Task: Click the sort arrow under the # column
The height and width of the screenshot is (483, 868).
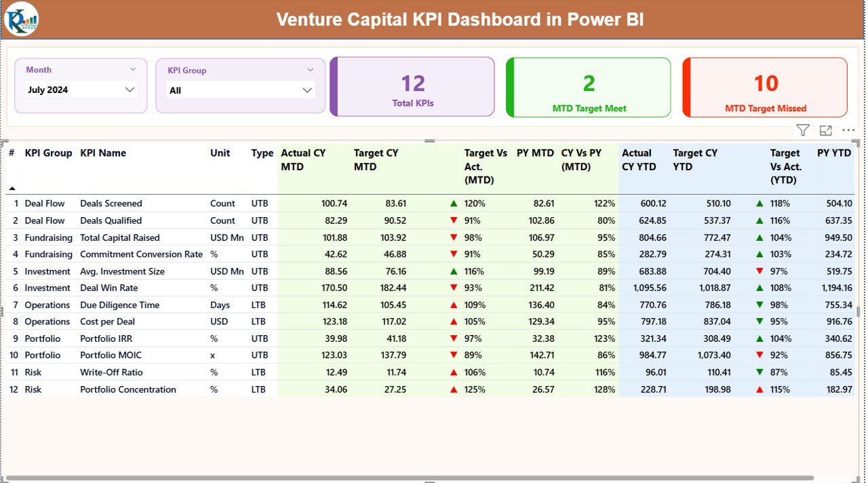Action: pyautogui.click(x=12, y=189)
